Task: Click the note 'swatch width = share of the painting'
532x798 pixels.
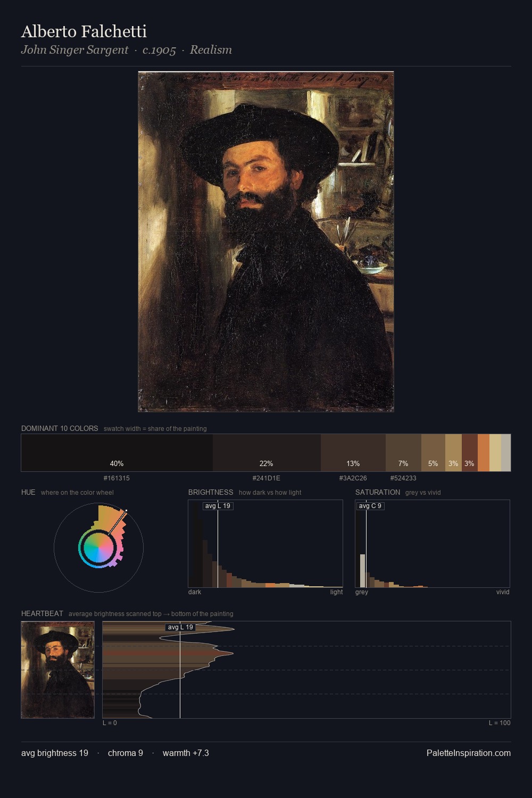Action: click(x=155, y=429)
